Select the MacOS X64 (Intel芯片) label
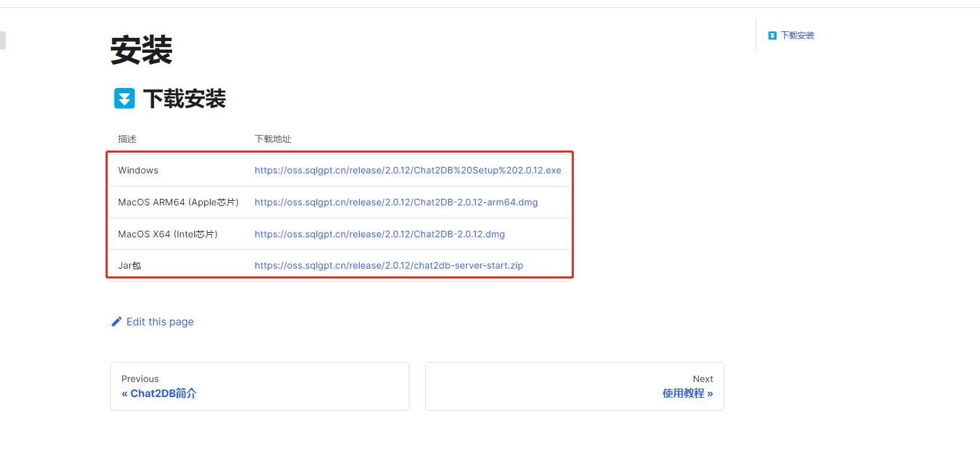This screenshot has height=459, width=980. click(x=168, y=234)
